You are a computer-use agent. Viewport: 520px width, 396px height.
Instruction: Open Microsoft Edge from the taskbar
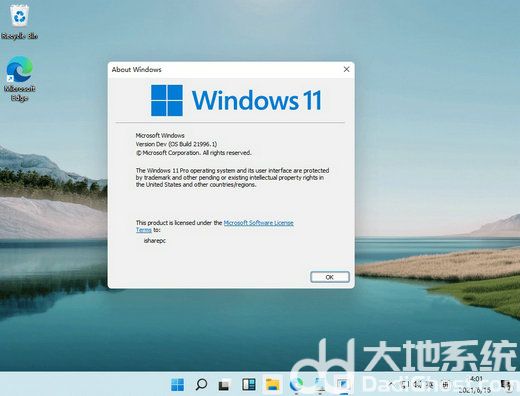[296, 385]
